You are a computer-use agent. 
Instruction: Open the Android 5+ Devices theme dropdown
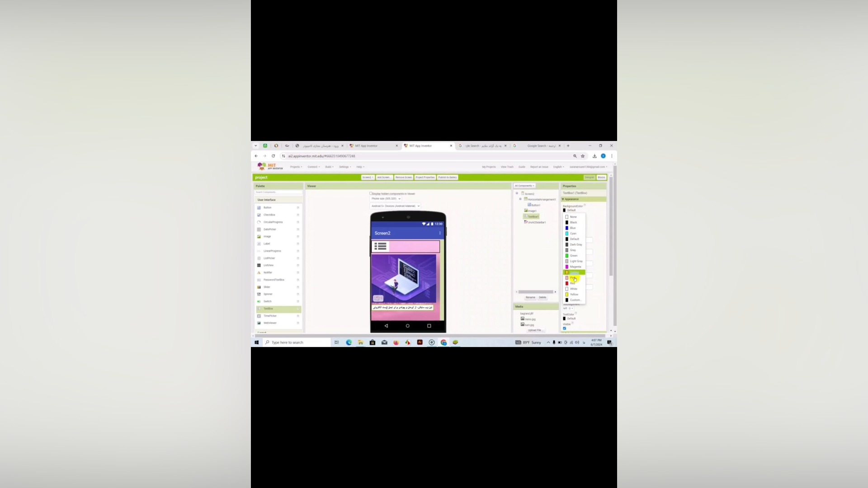395,206
